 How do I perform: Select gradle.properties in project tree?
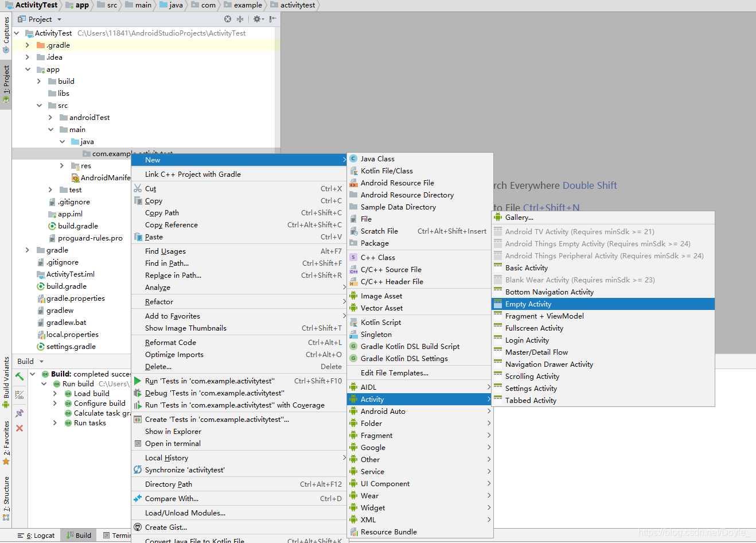[75, 298]
